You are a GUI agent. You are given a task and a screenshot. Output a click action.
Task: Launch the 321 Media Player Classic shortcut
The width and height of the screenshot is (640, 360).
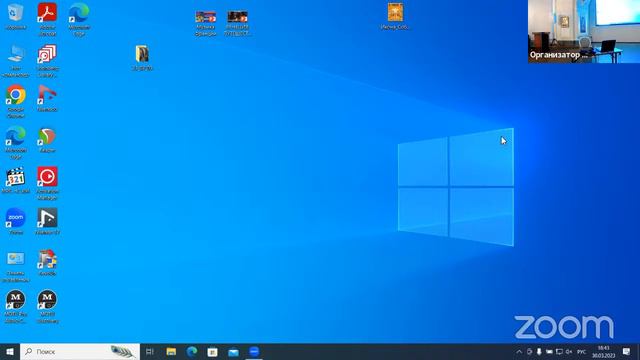(x=16, y=177)
